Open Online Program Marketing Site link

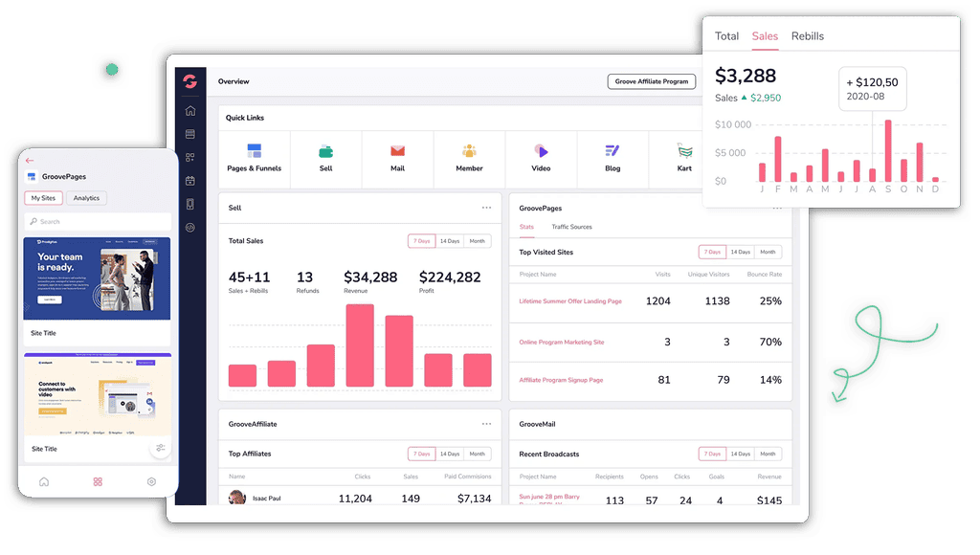tap(561, 342)
